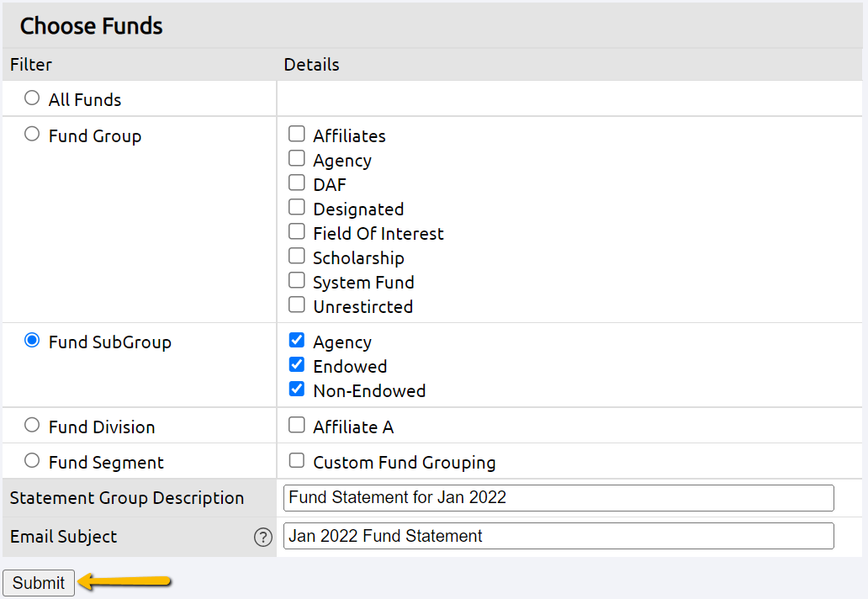Pick the Fund Division filter option
Image resolution: width=868 pixels, height=599 pixels.
tap(31, 425)
